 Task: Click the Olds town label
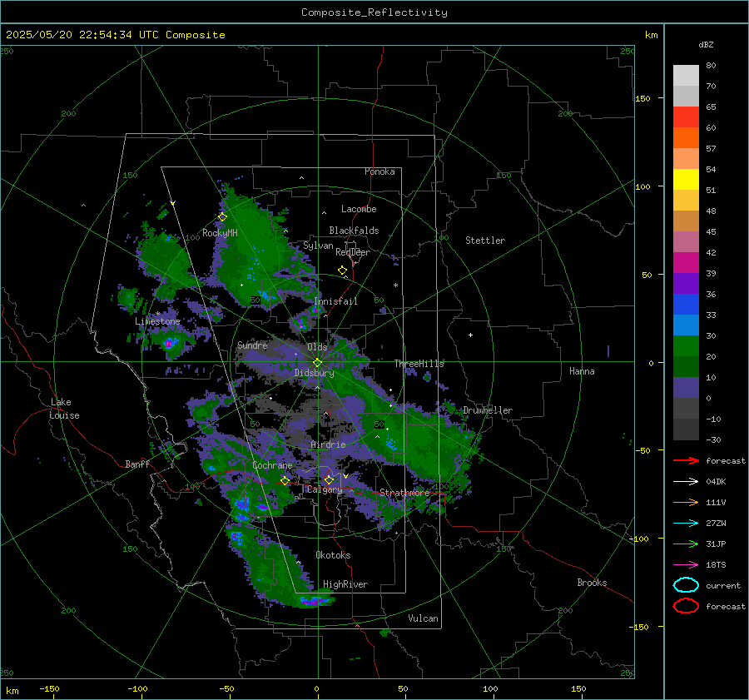[317, 347]
